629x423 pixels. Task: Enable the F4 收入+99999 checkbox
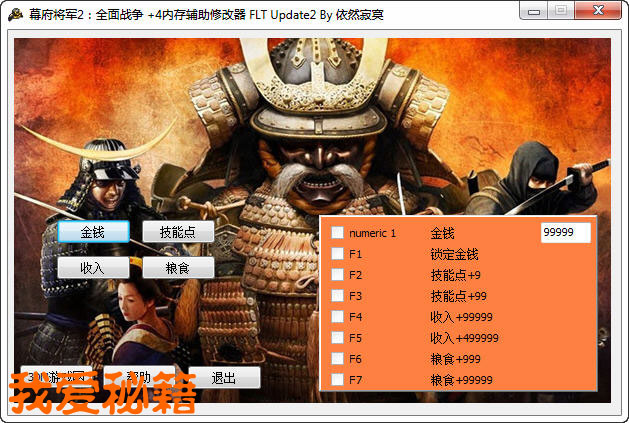click(x=338, y=317)
